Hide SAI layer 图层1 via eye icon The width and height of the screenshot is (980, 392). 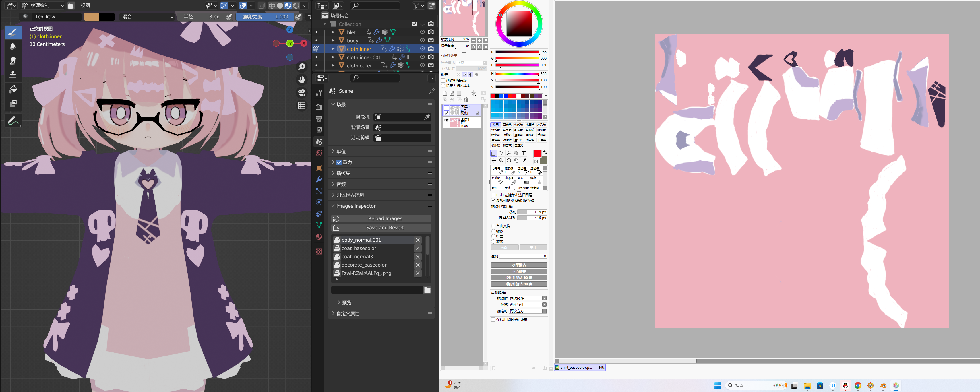click(447, 120)
